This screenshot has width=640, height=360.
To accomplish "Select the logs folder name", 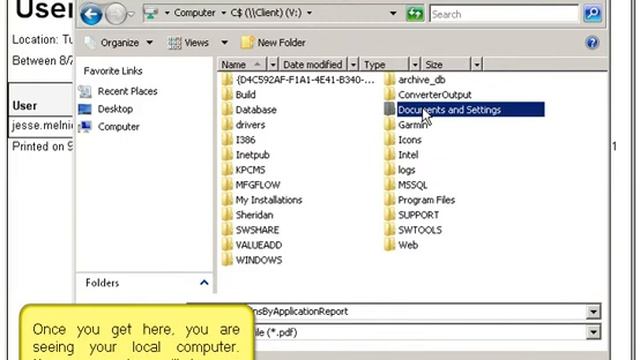I will pos(407,170).
